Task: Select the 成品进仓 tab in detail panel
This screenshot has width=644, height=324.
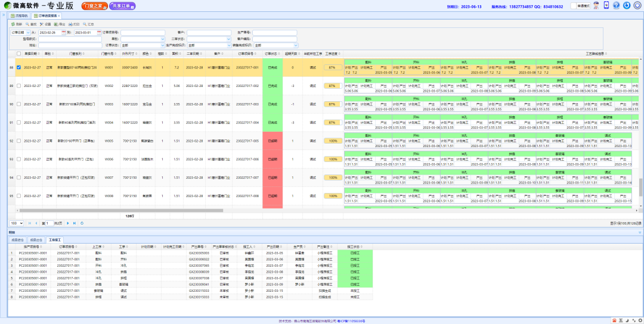Action: (17, 240)
